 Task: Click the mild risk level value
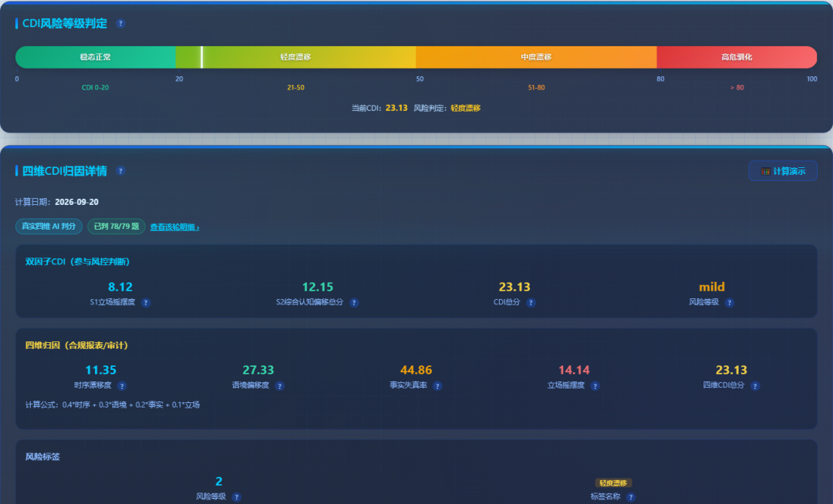[712, 287]
